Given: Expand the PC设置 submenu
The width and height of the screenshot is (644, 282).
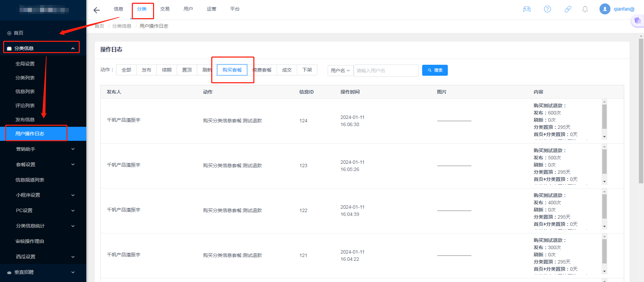Looking at the screenshot, I should 73,211.
